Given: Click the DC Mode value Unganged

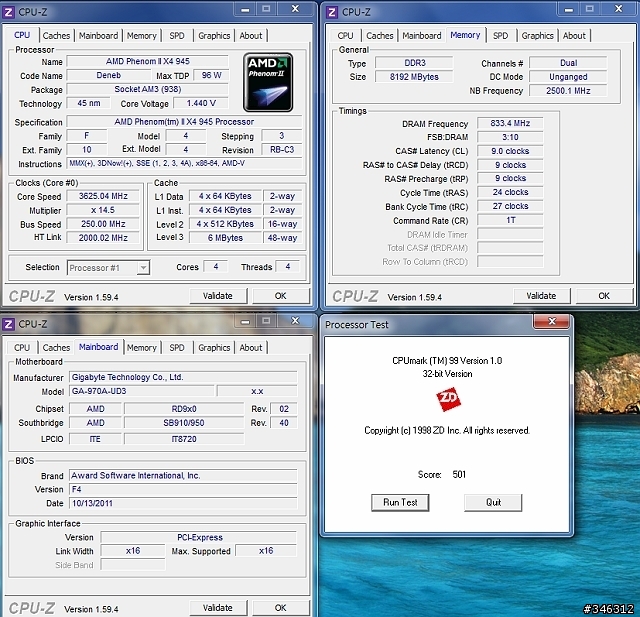Looking at the screenshot, I should 568,77.
